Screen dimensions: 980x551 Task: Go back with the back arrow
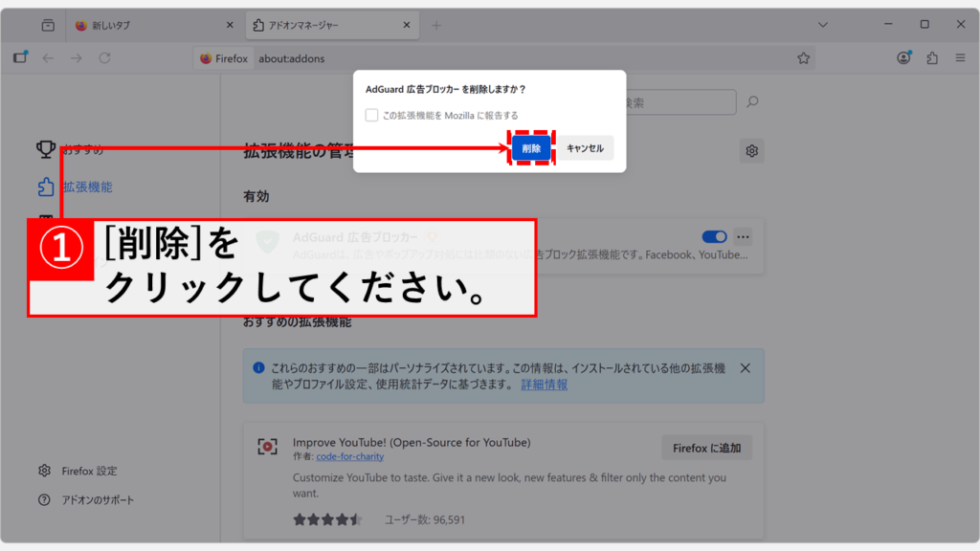click(48, 58)
